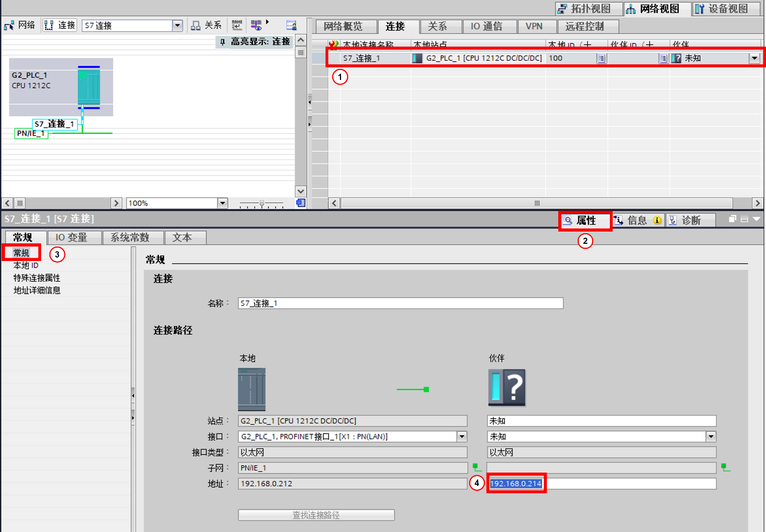Click the partner unknown question-mark device icon
Screen dimensions: 766x532
pyautogui.click(x=507, y=388)
